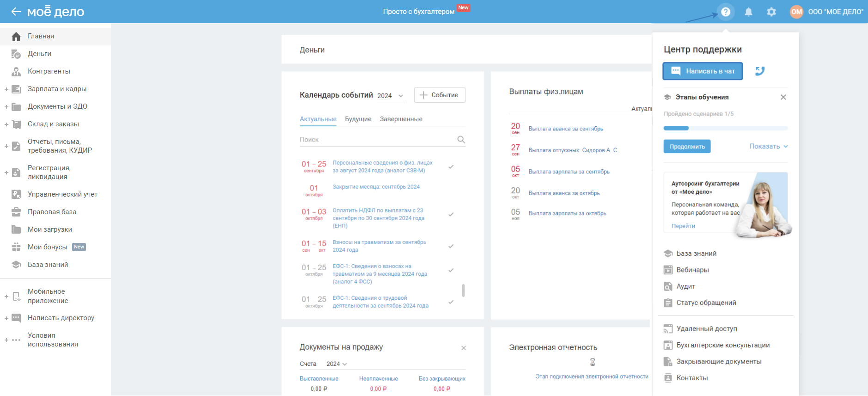
Task: Expand Отчеты, письма, требования submenu plus
Action: 6,146
